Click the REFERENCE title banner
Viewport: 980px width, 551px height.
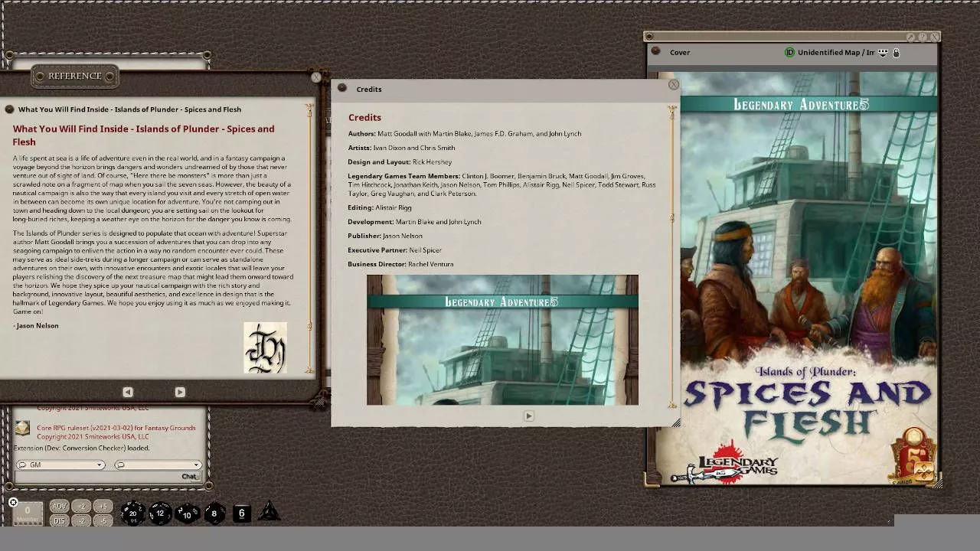click(74, 76)
